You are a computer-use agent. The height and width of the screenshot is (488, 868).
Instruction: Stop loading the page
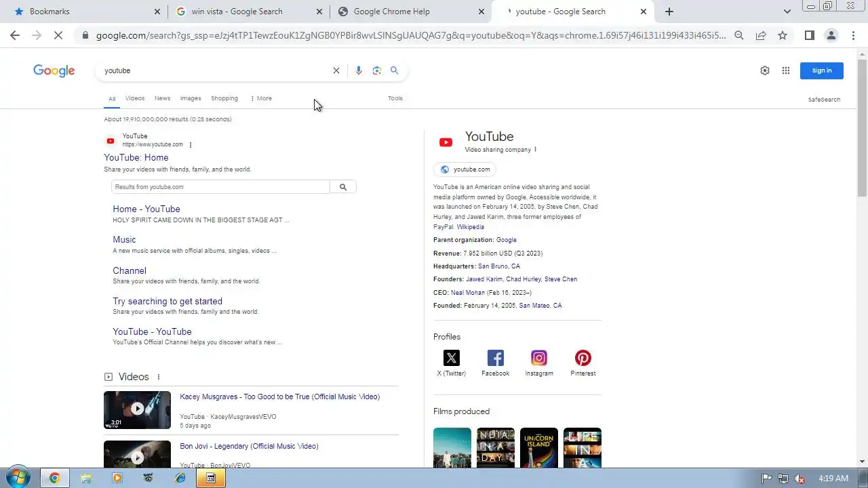58,35
